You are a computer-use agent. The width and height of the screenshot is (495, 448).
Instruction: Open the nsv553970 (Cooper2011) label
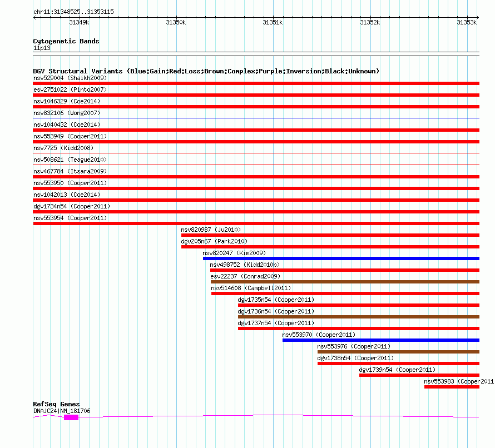(x=319, y=335)
